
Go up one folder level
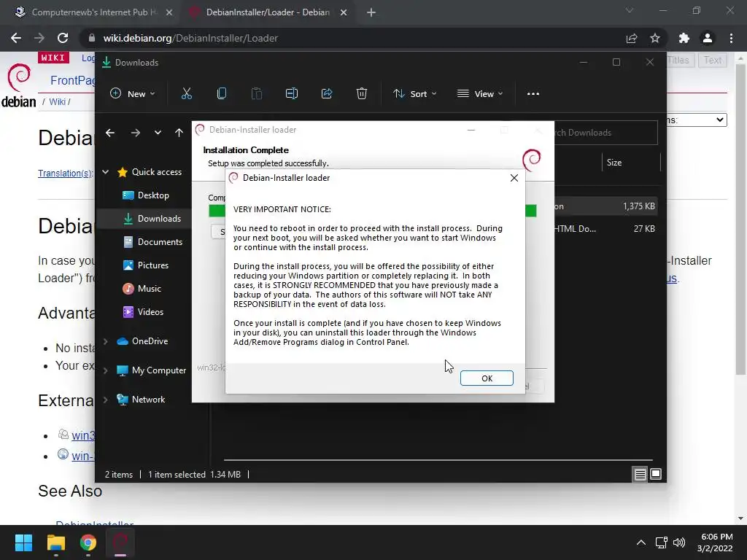(179, 133)
